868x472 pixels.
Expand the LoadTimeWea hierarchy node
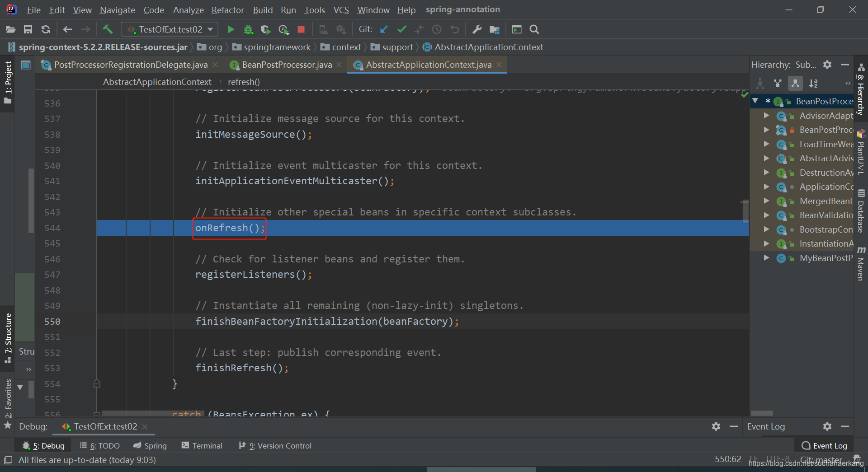tap(766, 144)
